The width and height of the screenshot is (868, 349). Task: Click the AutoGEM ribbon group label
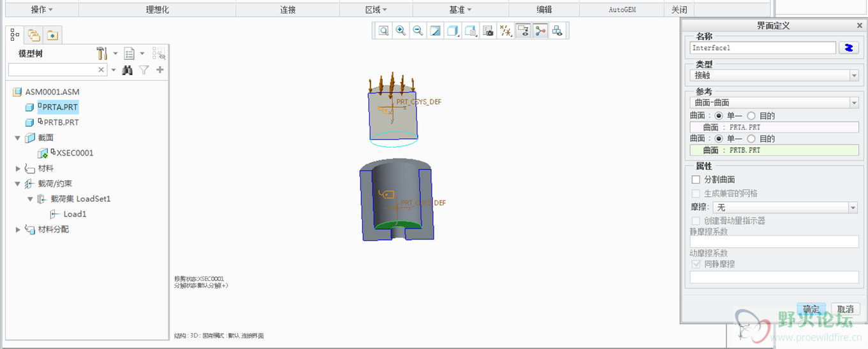(x=622, y=10)
